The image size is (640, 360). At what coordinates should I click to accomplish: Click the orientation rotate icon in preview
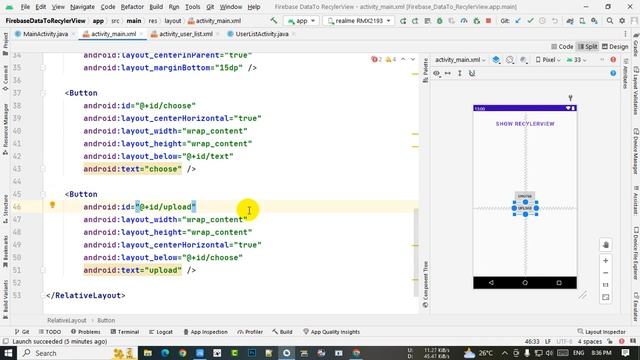(x=510, y=60)
